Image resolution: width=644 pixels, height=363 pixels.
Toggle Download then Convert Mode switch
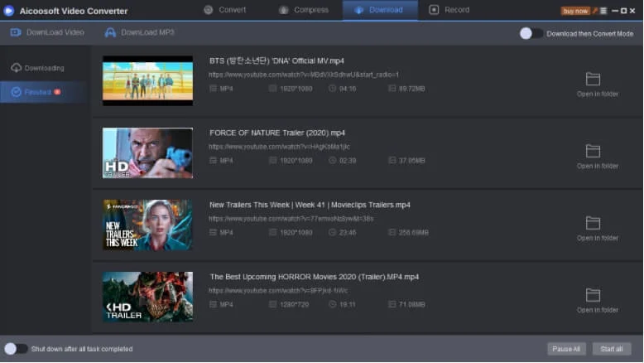(x=531, y=33)
